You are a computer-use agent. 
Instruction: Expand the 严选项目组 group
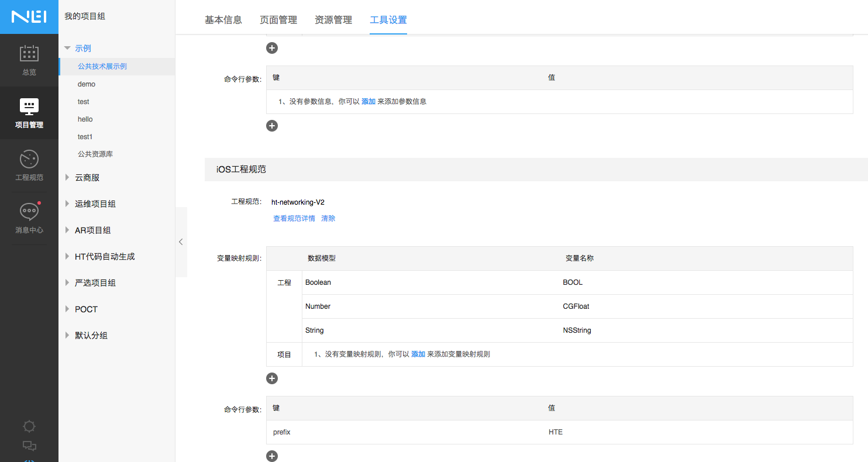[x=67, y=283]
